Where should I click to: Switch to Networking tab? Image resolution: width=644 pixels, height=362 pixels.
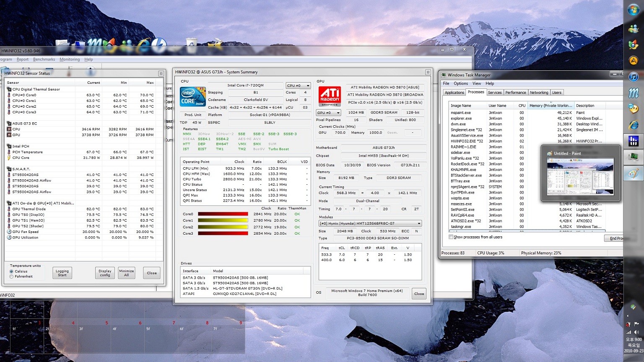tap(539, 93)
